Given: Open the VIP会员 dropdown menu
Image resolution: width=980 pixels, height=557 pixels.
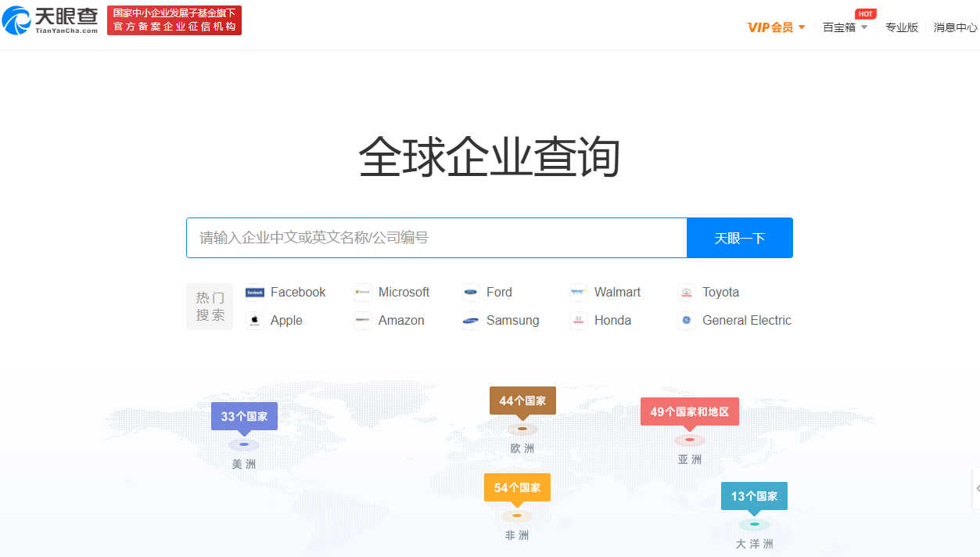Looking at the screenshot, I should point(776,27).
